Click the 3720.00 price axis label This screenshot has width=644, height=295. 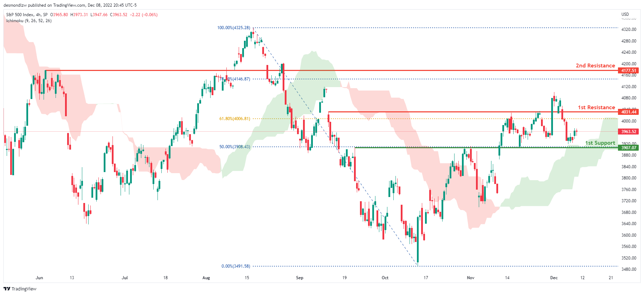click(x=629, y=201)
